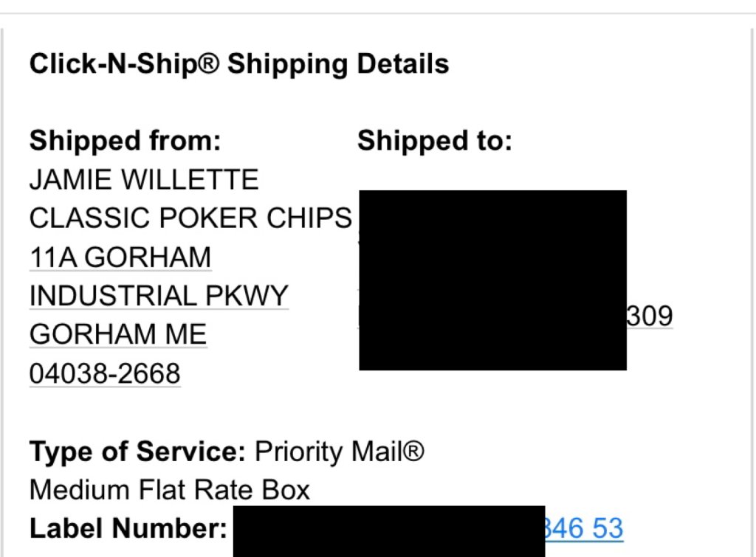Viewport: 756px width, 557px height.
Task: Click the 04038-2668 ZIP code link
Action: click(105, 373)
